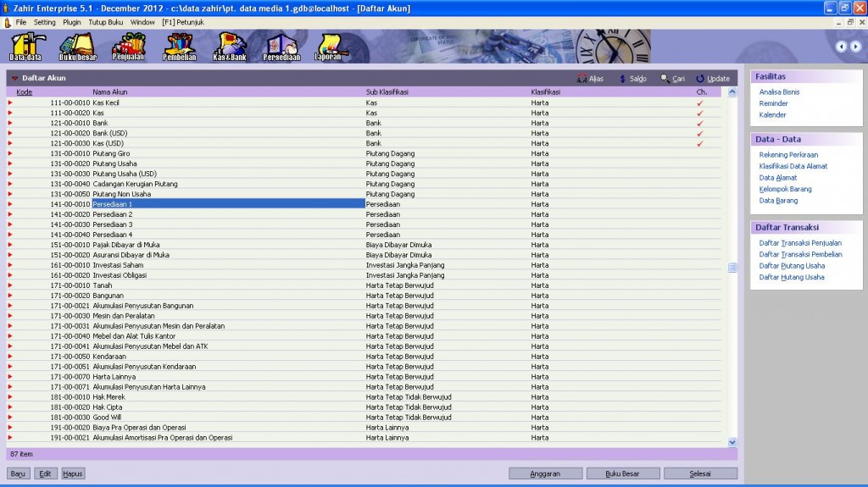Viewport: 868px width, 487px height.
Task: Open the Persediaan module icon
Action: click(x=279, y=47)
